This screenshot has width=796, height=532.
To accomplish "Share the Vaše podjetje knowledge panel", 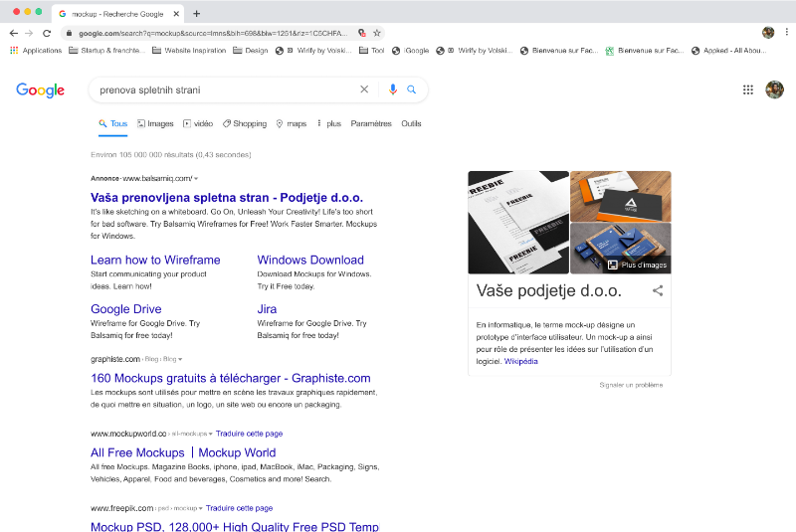I will (658, 291).
